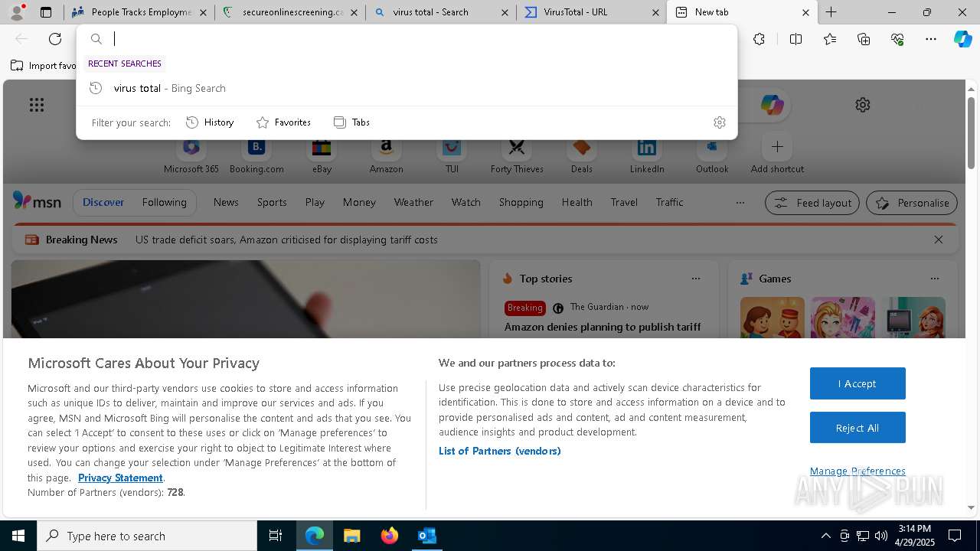Open the tab actions menu icon
Image resolution: width=980 pixels, height=551 pixels.
[46, 12]
